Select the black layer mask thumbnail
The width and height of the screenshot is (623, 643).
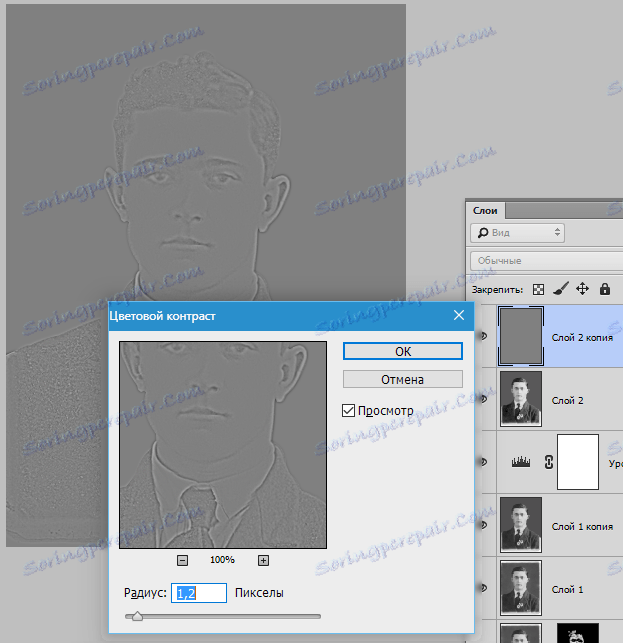coord(578,633)
